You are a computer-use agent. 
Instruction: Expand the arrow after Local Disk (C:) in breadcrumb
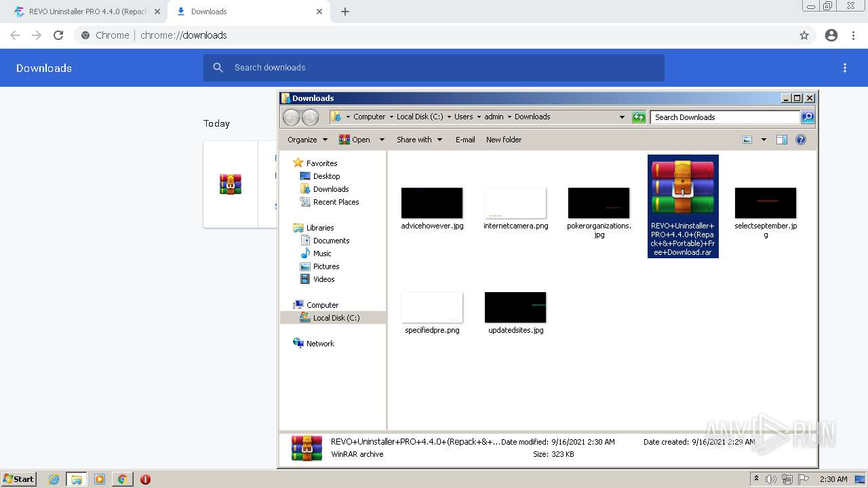(449, 117)
